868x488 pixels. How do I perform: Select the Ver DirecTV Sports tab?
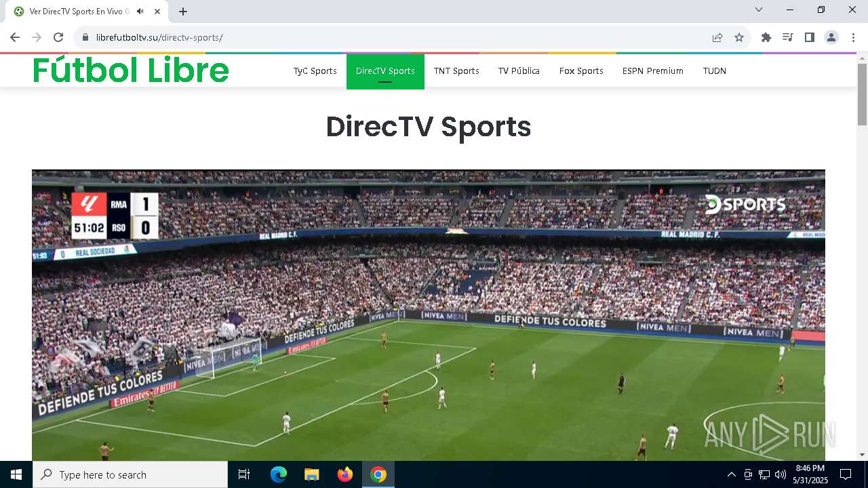click(87, 12)
